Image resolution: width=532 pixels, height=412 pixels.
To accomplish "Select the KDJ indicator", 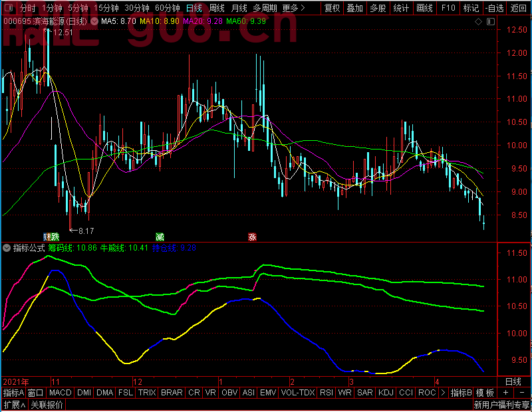I will [x=386, y=393].
